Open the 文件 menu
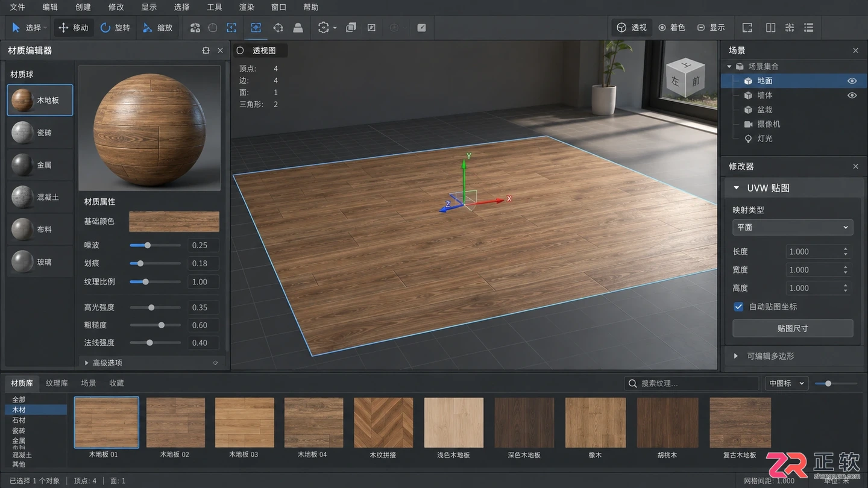The height and width of the screenshot is (488, 868). point(17,7)
